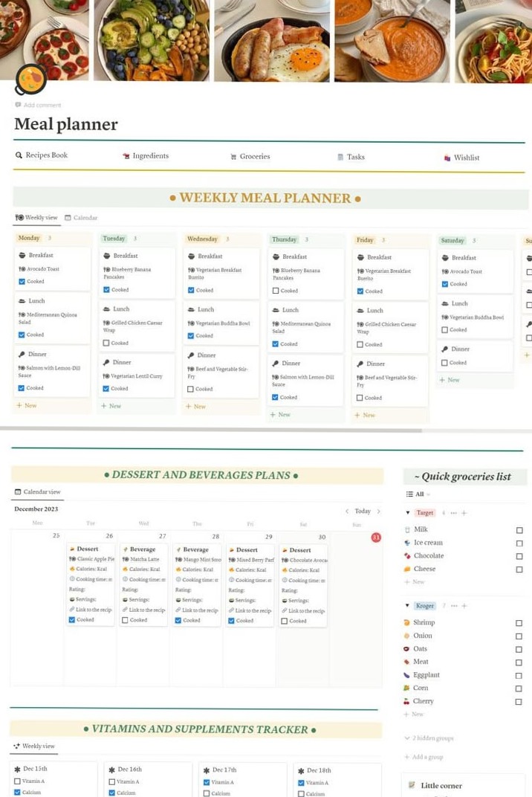Click the Monday Lunch icon
Screen dimensions: 532x797
[x=22, y=301]
